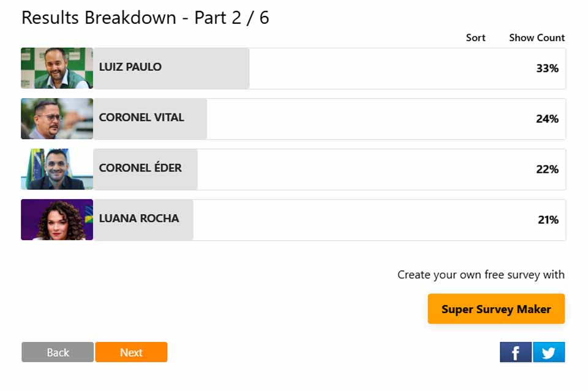
Task: Select the LUIZ PAULO name label
Action: (130, 67)
